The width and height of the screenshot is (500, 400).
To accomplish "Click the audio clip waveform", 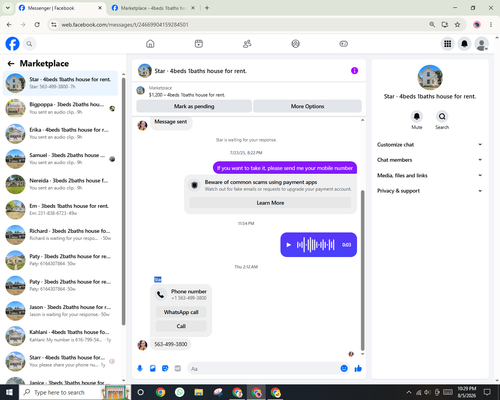I will click(315, 245).
